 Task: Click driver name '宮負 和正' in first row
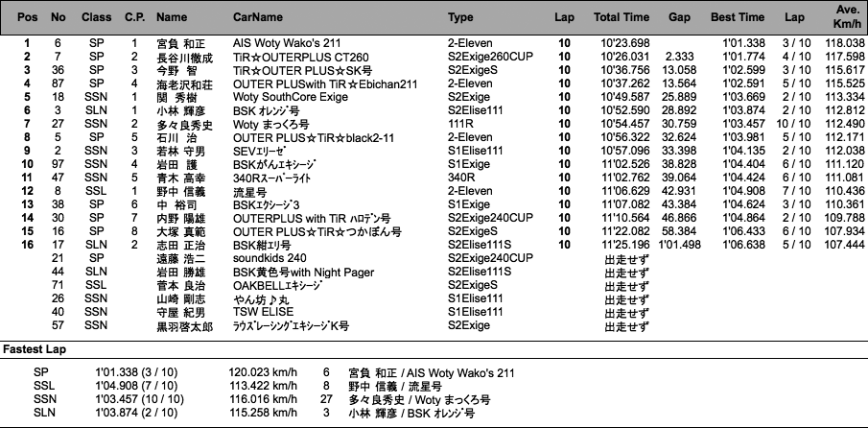tap(181, 43)
